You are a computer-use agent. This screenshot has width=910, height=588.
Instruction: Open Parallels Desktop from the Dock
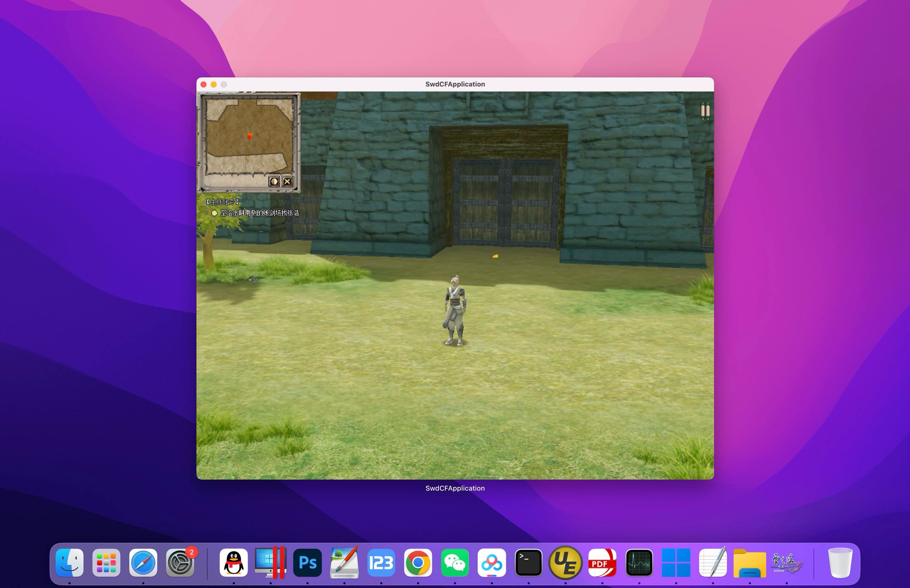[x=270, y=562]
